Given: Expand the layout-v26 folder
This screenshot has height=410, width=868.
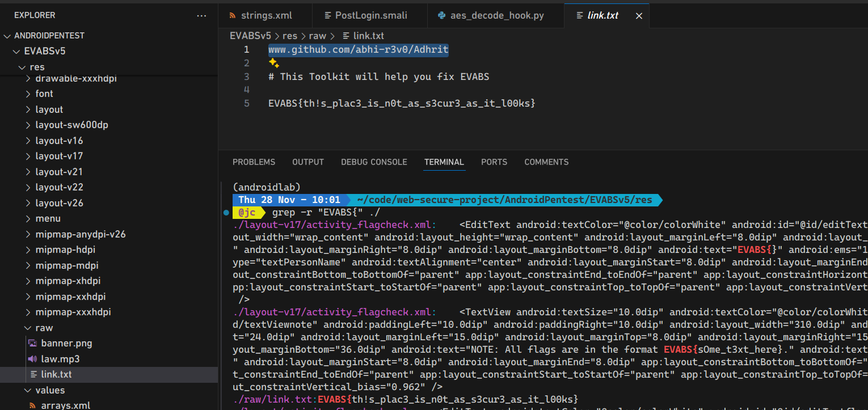Looking at the screenshot, I should pos(28,203).
